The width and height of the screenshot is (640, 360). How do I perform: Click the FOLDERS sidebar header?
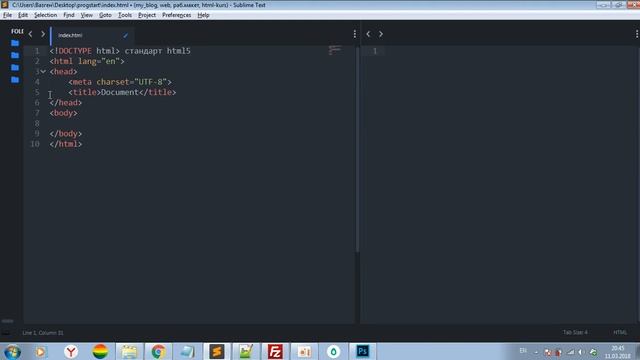[x=17, y=31]
